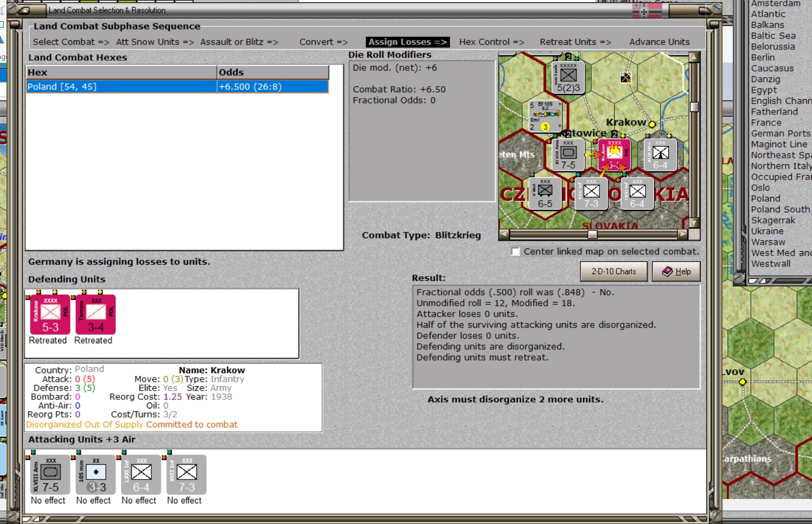Click Retreated status under the Krakow 5-3 unit
The height and width of the screenshot is (524, 812).
(x=48, y=340)
